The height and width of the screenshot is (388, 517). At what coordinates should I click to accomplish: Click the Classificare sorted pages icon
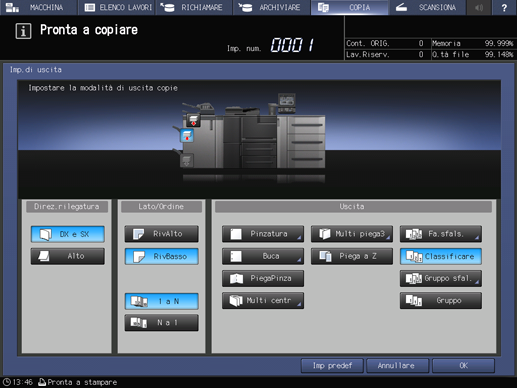(414, 256)
